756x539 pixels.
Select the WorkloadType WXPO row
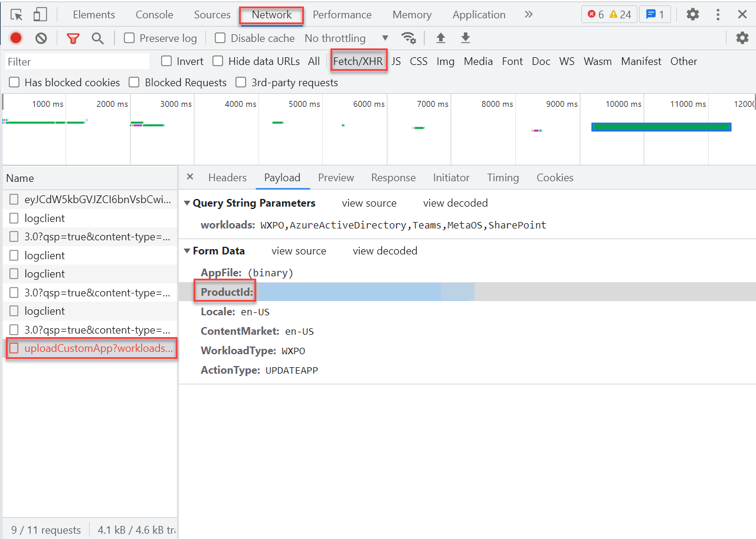[x=467, y=351]
